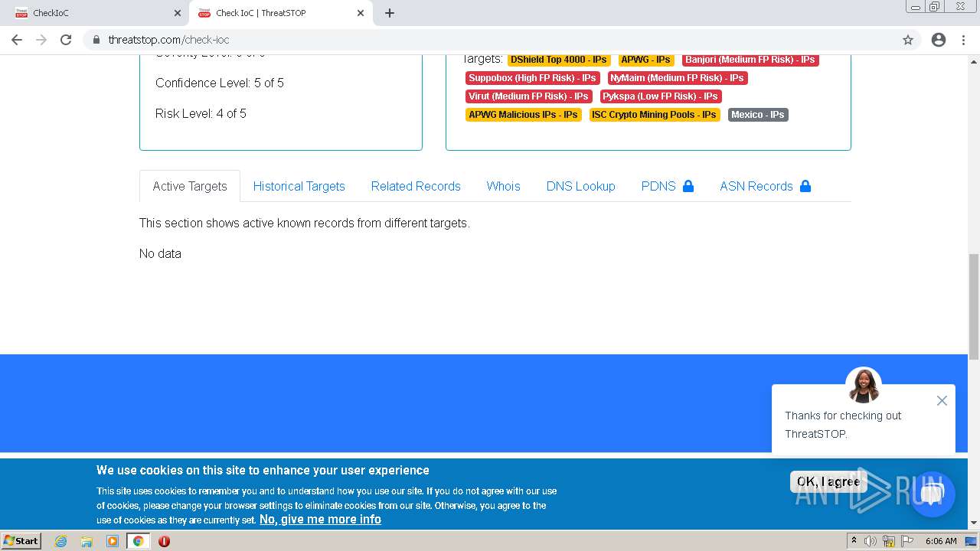Click the No data message
Image resolution: width=980 pixels, height=551 pixels.
pos(160,253)
